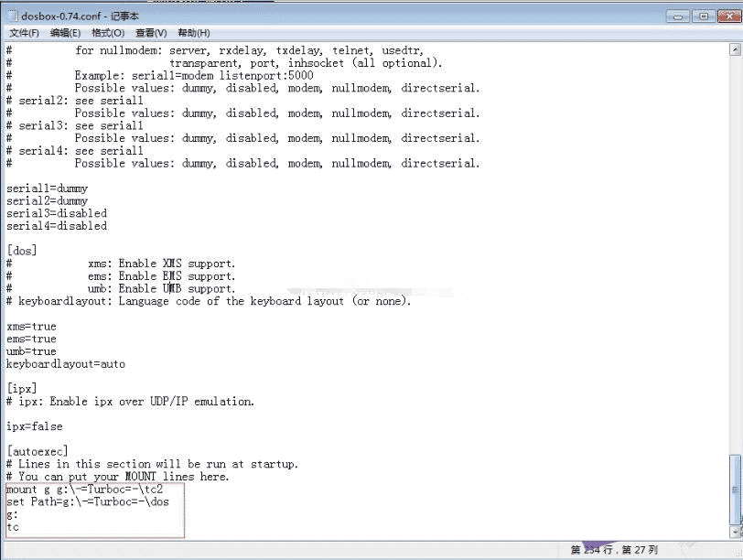Click the status bar line and column indicator
The width and height of the screenshot is (743, 560).
pyautogui.click(x=614, y=550)
